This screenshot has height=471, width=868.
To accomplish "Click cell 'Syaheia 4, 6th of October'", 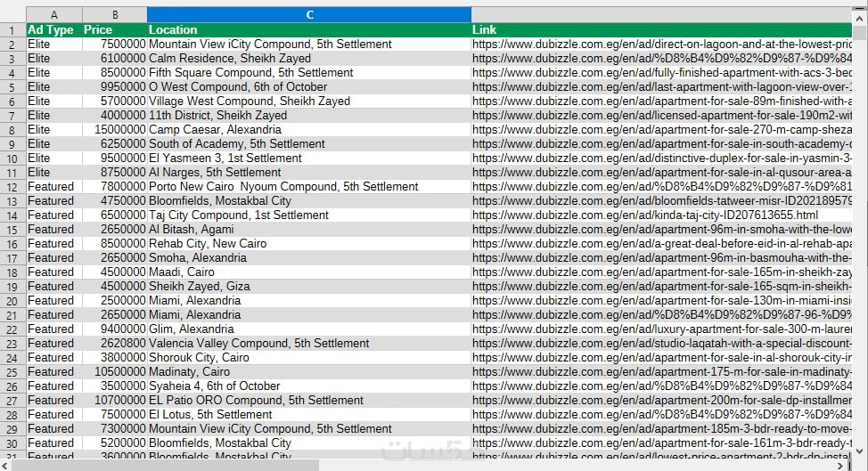I will click(x=309, y=386).
